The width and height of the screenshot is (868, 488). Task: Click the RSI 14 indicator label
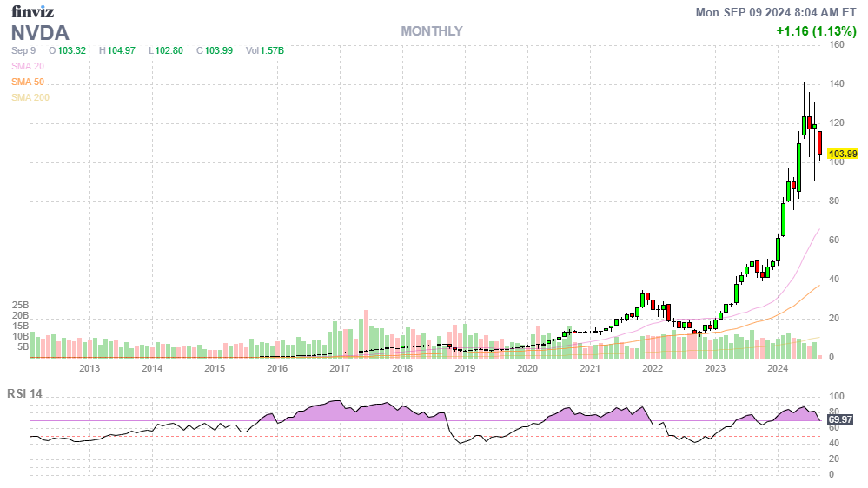24,394
